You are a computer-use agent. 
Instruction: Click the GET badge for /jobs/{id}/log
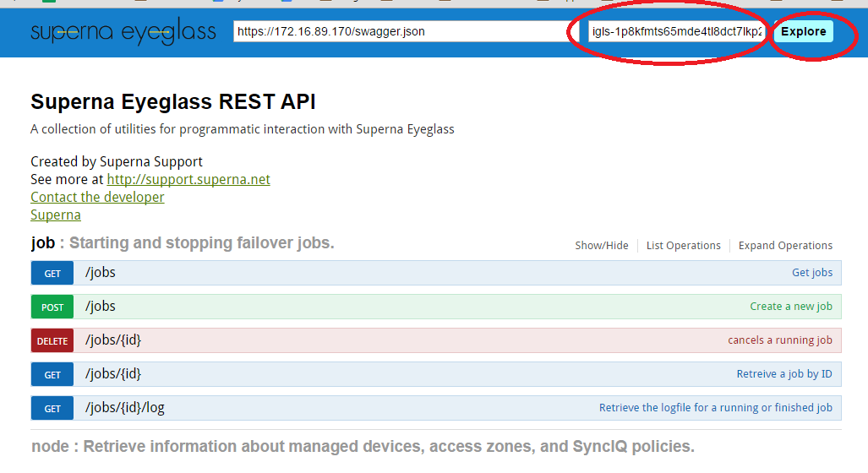(52, 408)
